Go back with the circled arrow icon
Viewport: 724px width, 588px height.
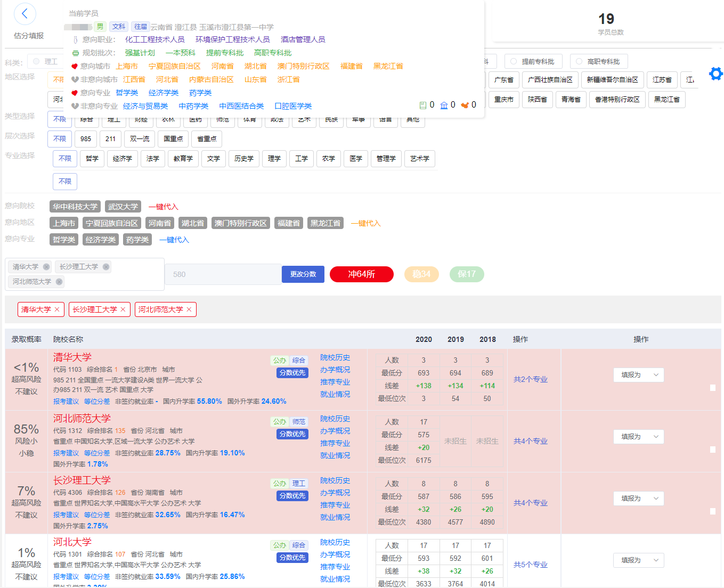point(25,14)
